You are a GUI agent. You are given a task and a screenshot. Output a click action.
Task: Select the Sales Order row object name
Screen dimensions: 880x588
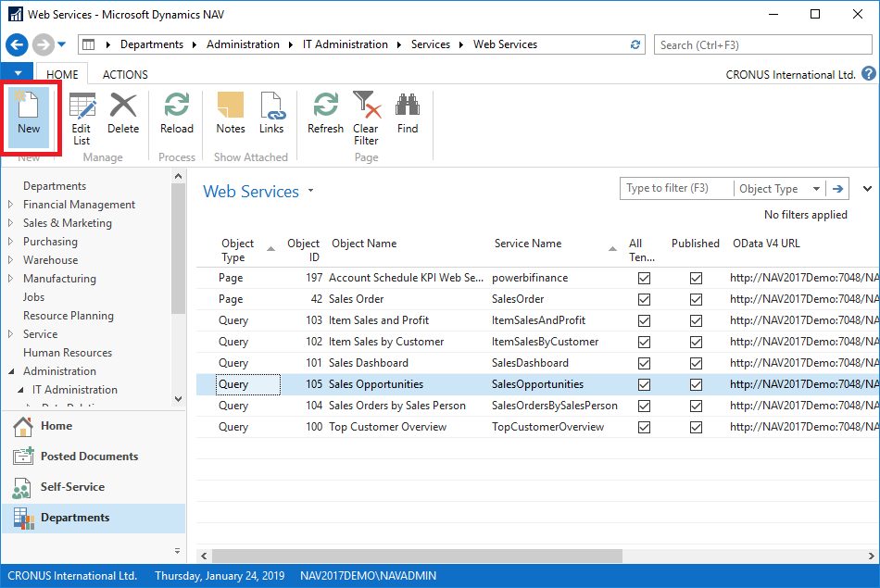click(x=357, y=299)
